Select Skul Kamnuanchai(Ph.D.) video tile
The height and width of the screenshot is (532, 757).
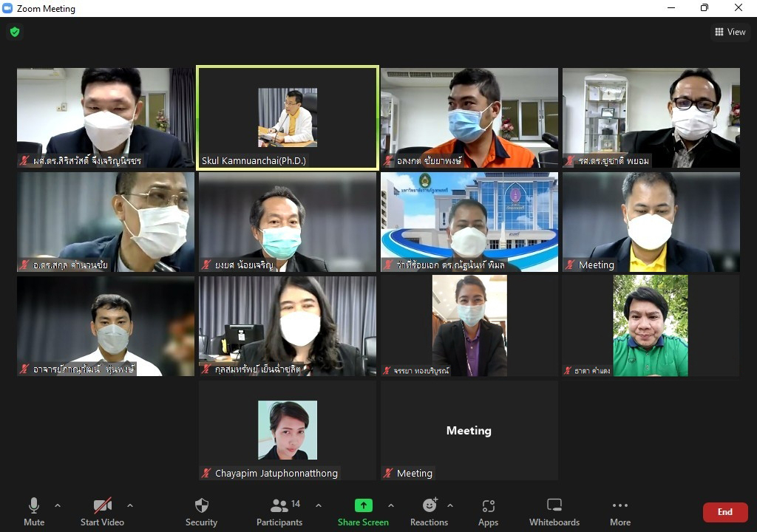(x=288, y=117)
